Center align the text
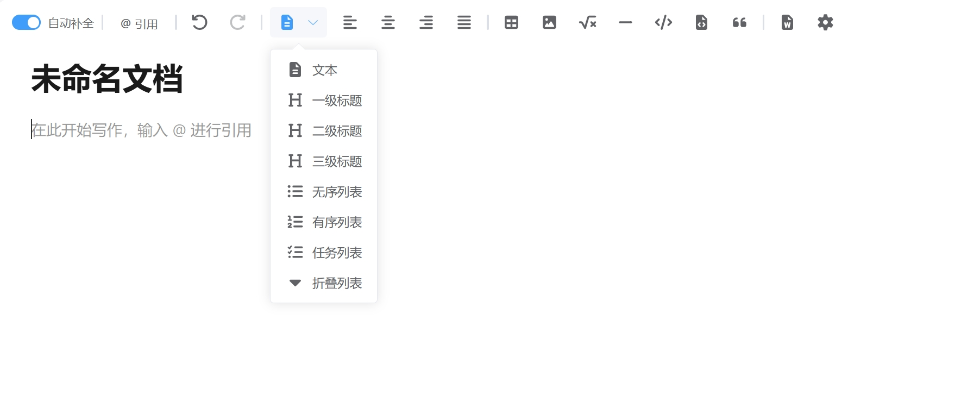 (388, 22)
